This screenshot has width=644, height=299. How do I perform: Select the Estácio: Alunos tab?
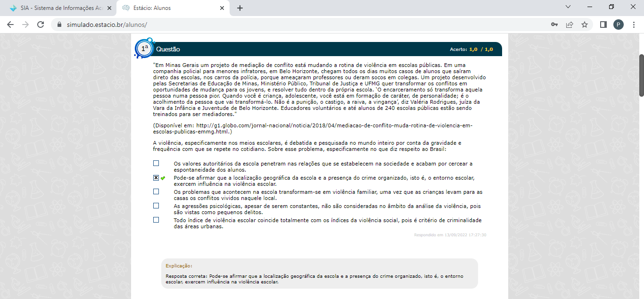coord(170,8)
